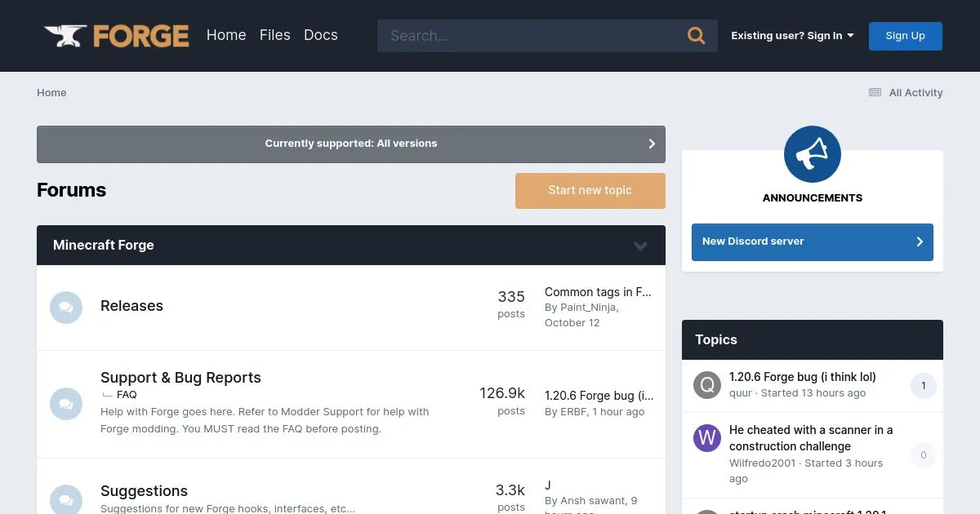The height and width of the screenshot is (514, 980).
Task: Click the orange search magnifier icon
Action: [x=696, y=36]
